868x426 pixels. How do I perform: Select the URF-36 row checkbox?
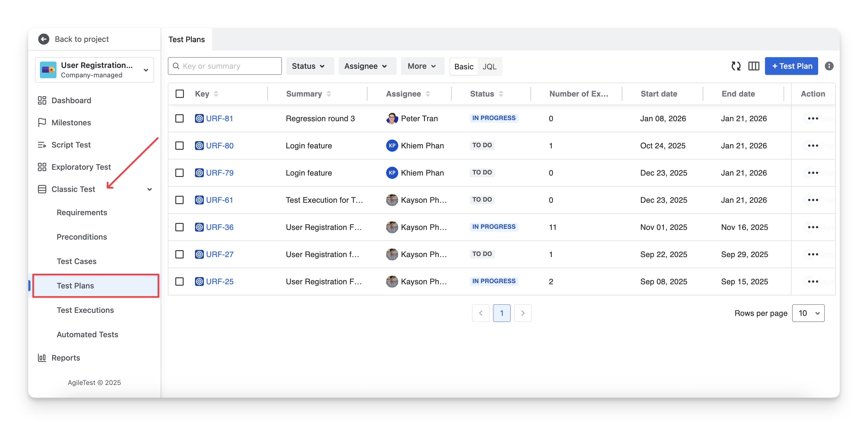(179, 227)
